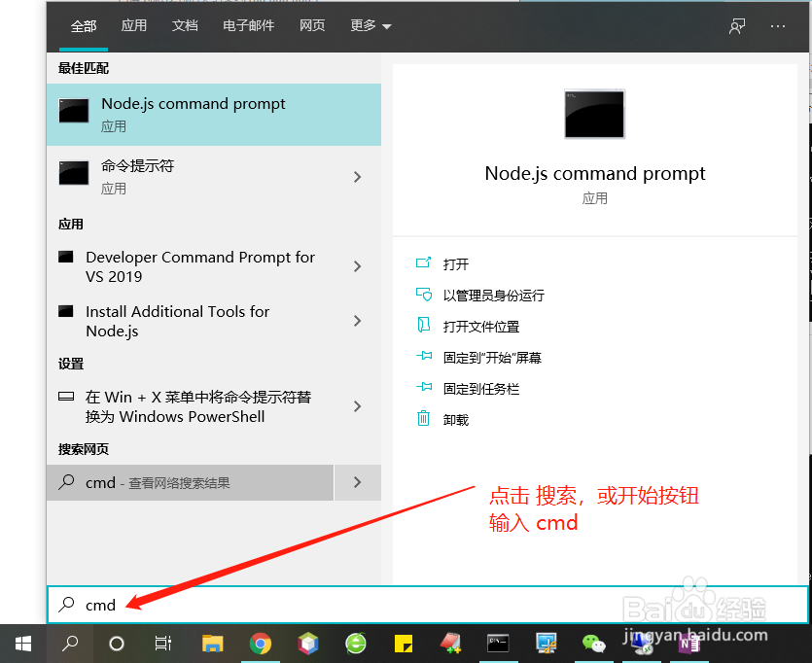Click the Install Additional Tools small icon
Screen dimensions: 812x663
click(x=66, y=311)
